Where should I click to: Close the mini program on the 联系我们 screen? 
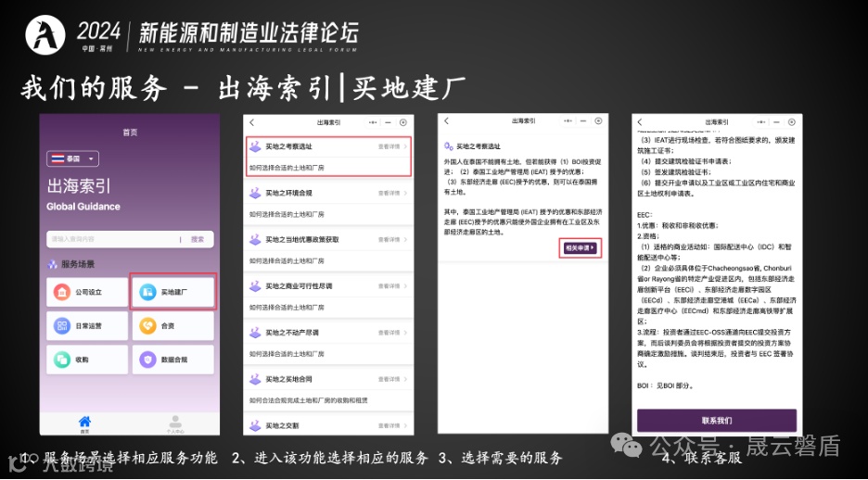coord(792,122)
